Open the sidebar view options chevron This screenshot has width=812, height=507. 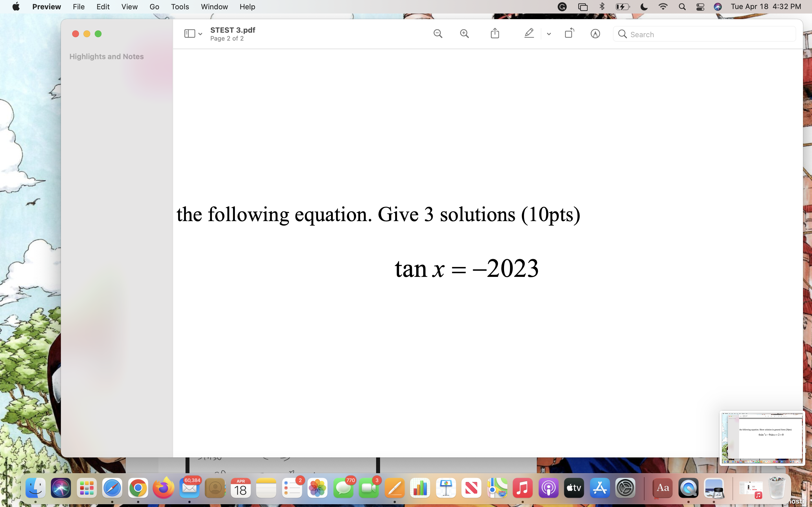coord(200,34)
